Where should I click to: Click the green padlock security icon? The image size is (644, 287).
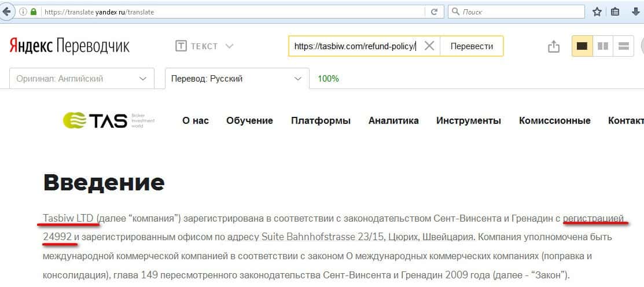point(34,12)
